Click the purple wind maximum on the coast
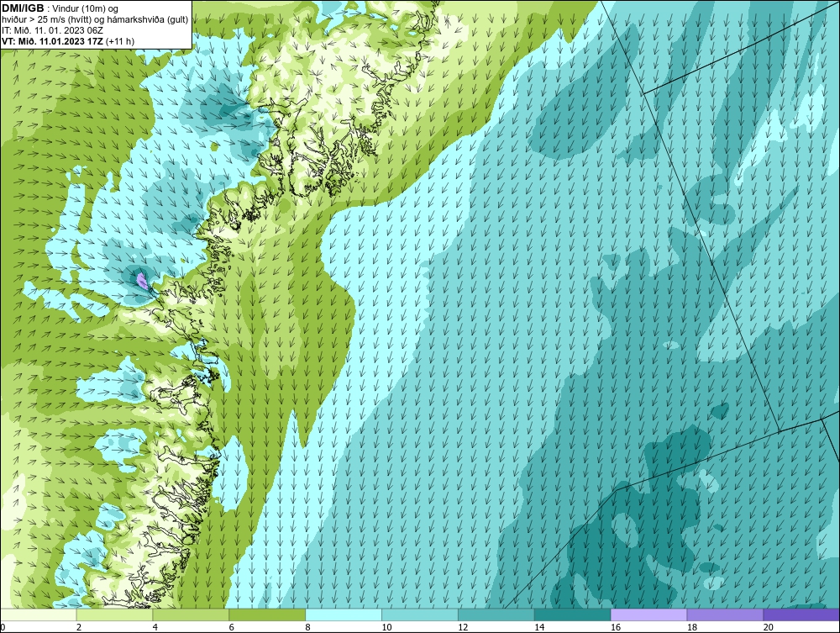 142,280
